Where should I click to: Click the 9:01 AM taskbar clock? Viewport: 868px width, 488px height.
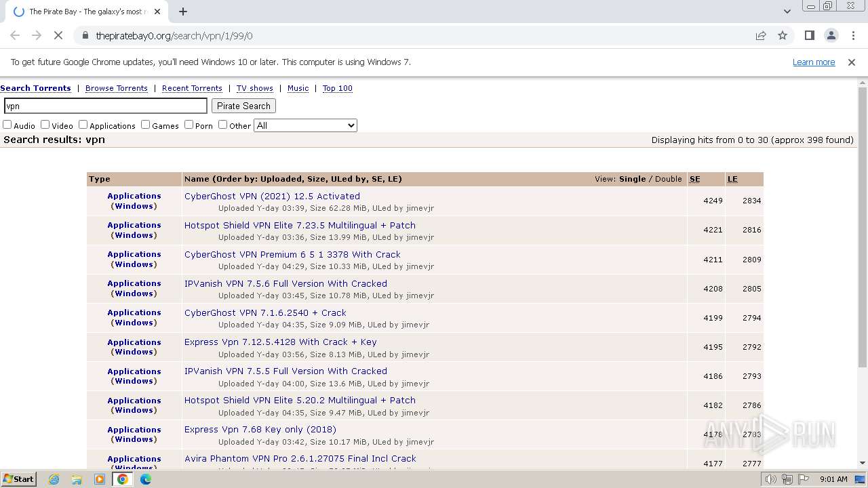pyautogui.click(x=833, y=479)
